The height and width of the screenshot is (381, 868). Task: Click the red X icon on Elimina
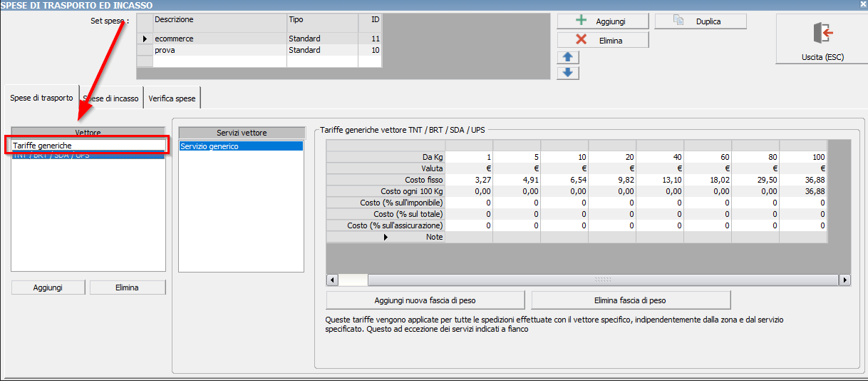pos(582,40)
